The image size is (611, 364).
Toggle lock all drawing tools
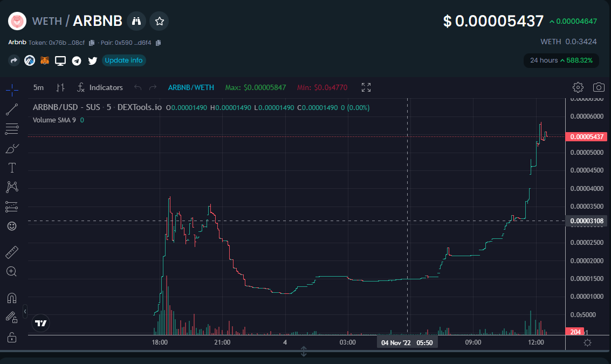(x=12, y=337)
